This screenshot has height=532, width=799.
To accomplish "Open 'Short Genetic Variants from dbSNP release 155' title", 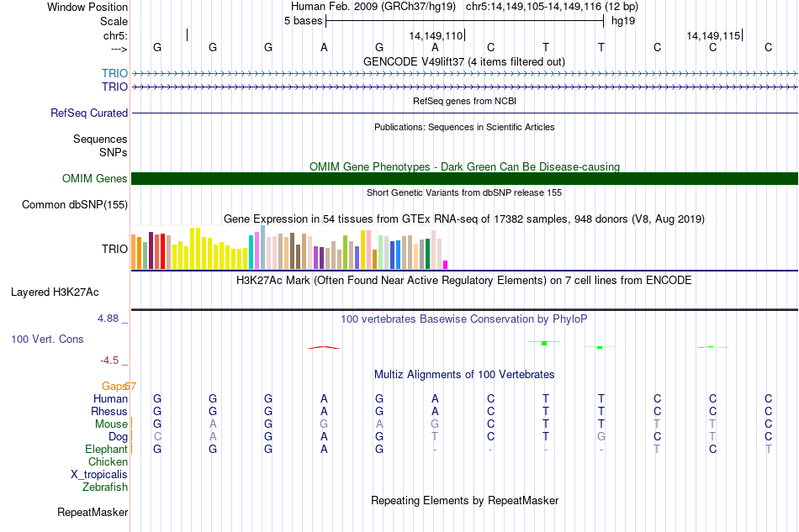I will (464, 192).
